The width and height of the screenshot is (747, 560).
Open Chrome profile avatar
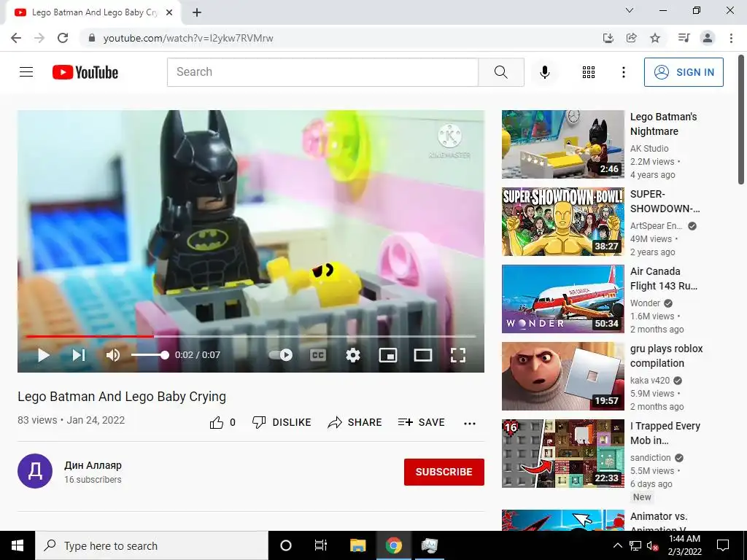click(708, 38)
